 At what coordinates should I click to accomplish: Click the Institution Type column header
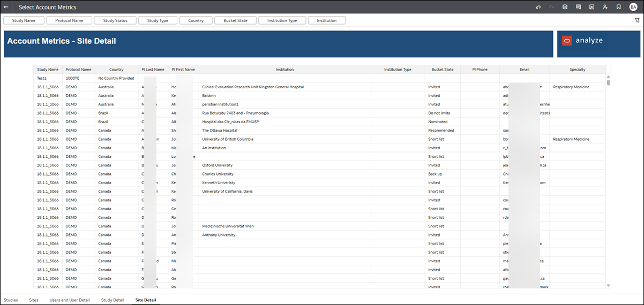[398, 70]
